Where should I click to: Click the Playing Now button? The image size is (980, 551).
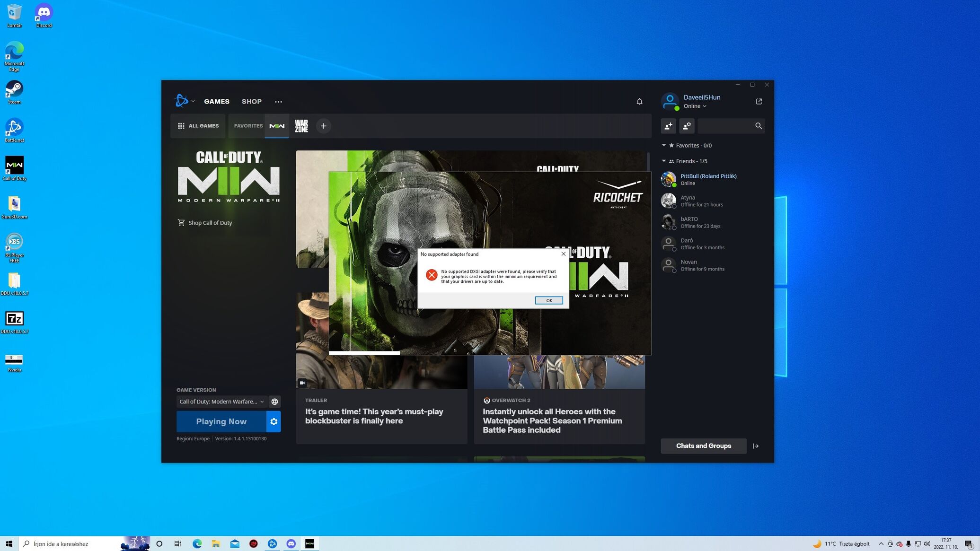(x=221, y=421)
